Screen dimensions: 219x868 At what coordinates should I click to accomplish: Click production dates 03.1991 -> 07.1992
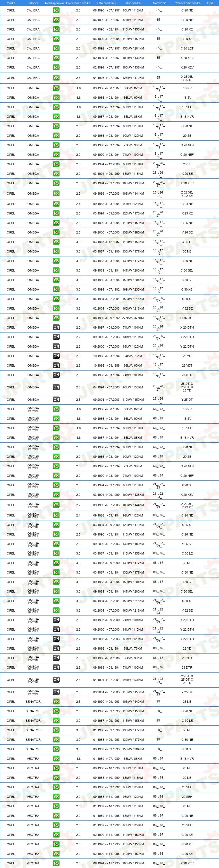coord(106,289)
